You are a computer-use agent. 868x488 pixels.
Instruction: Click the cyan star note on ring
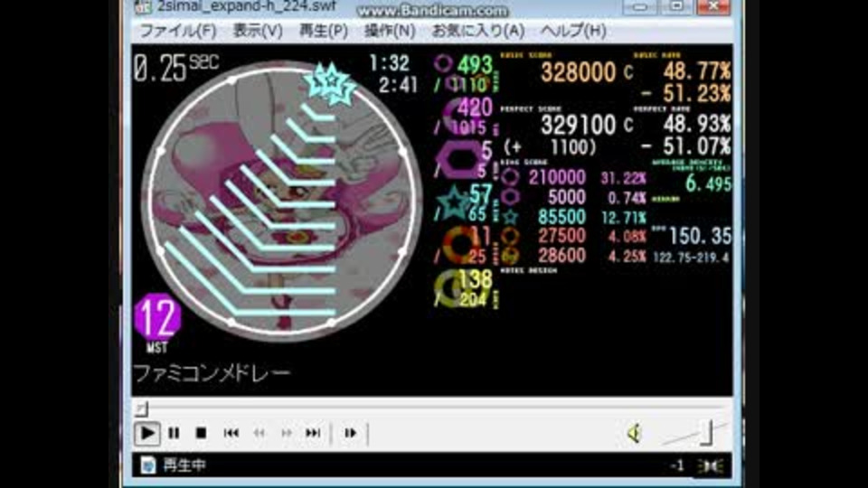[x=330, y=83]
